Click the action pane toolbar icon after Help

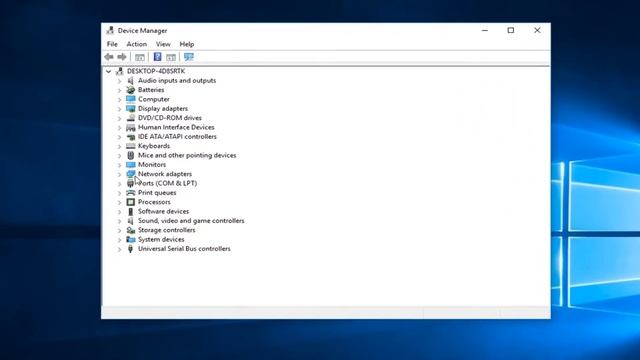pyautogui.click(x=171, y=57)
